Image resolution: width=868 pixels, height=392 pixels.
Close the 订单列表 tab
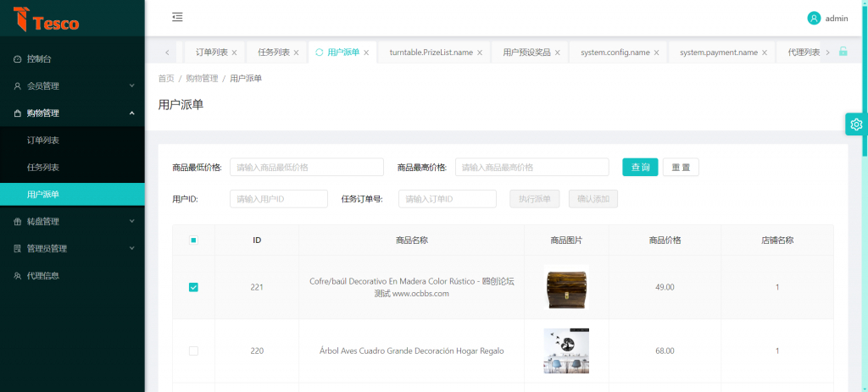[234, 52]
